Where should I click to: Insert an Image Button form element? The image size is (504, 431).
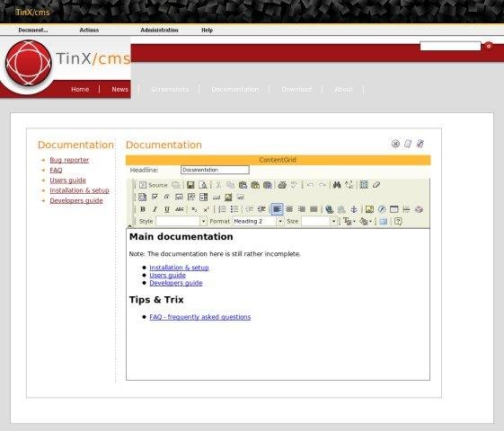point(228,197)
